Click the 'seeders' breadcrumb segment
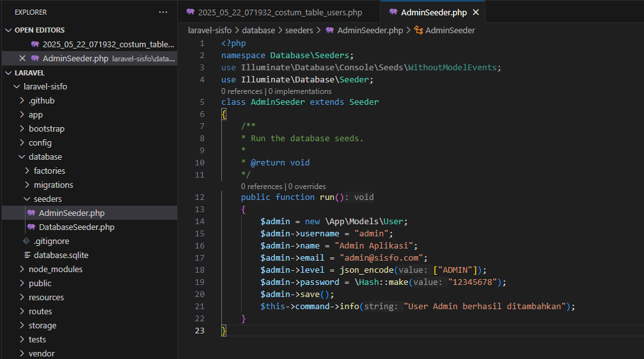644x359 pixels. pyautogui.click(x=299, y=30)
